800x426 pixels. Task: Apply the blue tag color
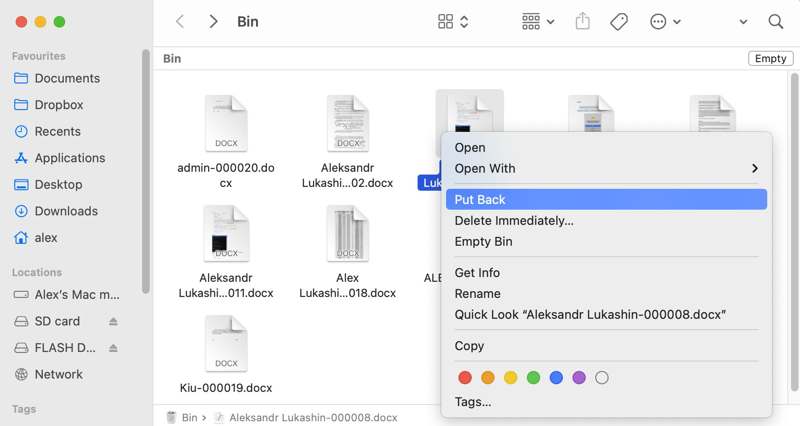pyautogui.click(x=556, y=378)
